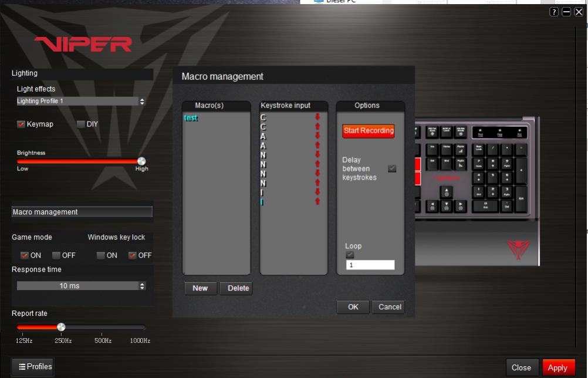This screenshot has width=588, height=378.
Task: Click the Viper logo
Action: pos(83,44)
